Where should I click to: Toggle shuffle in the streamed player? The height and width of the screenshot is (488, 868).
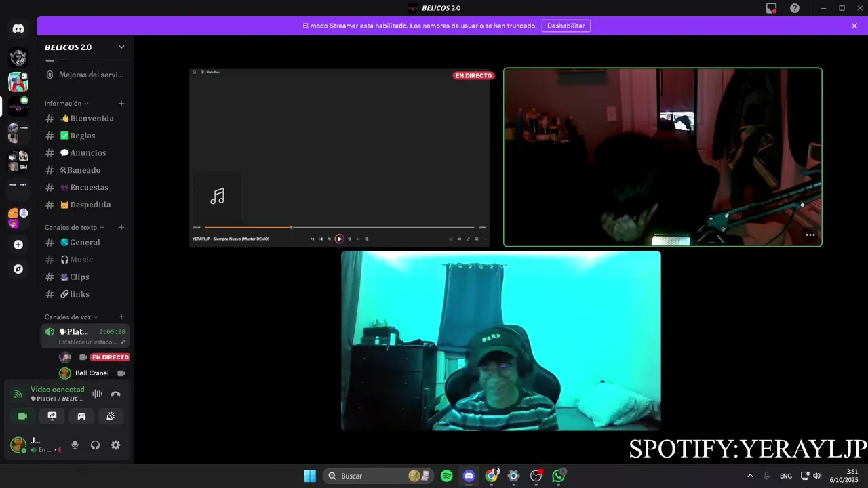[x=312, y=239]
